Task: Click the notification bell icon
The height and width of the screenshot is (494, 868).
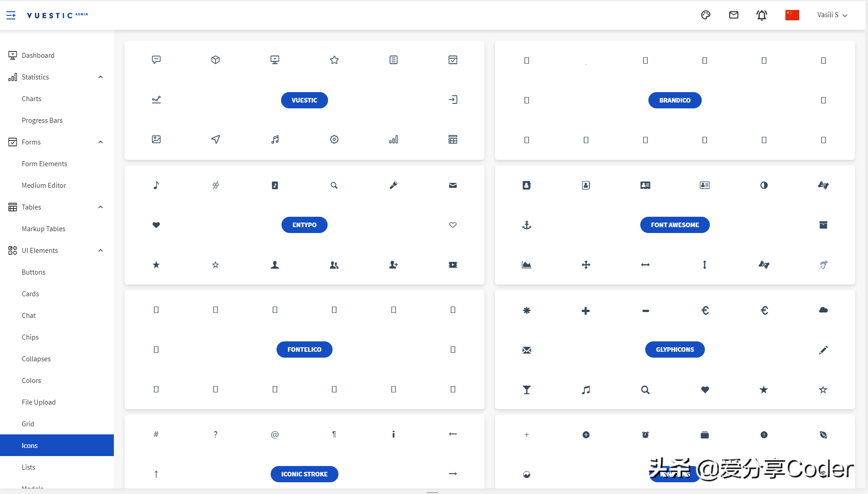Action: tap(762, 15)
